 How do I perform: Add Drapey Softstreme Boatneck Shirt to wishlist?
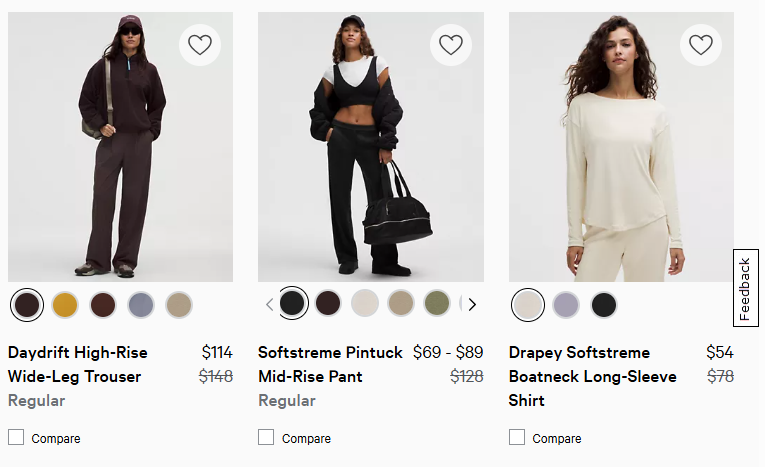[x=701, y=45]
